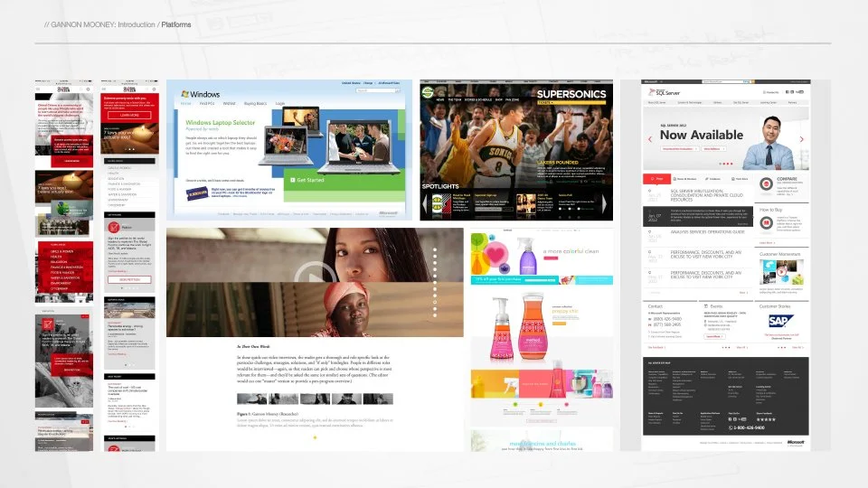Click the Microsoft logo in Windows page footer
Screen dimensions: 868x488
click(x=388, y=213)
